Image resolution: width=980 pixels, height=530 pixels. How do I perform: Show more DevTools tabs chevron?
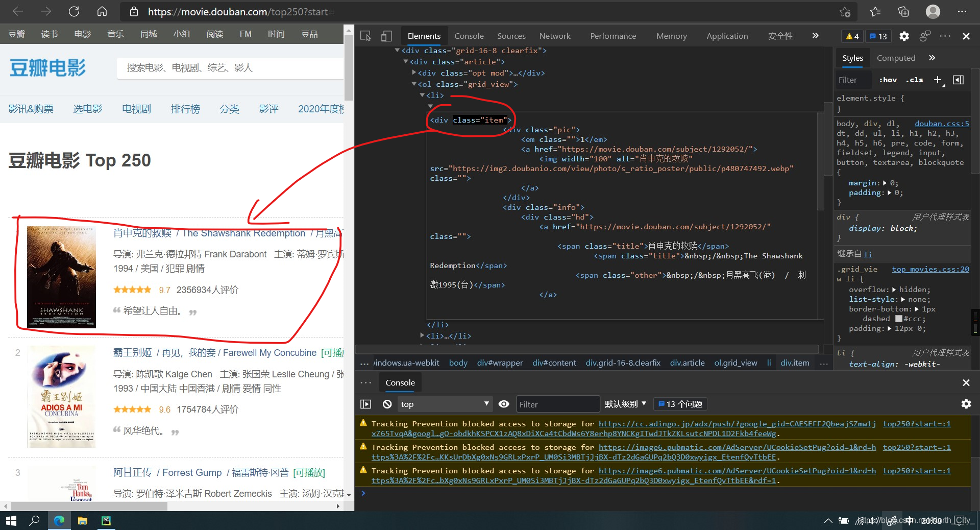coord(815,36)
